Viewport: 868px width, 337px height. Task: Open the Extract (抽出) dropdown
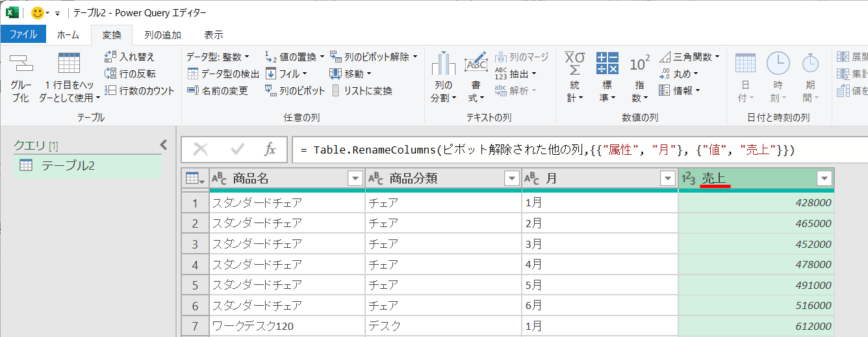(516, 74)
